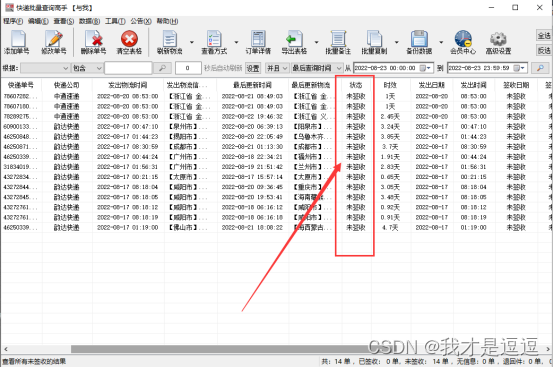Open the 批量复制 dropdown arrow
The height and width of the screenshot is (367, 554).
coord(396,42)
